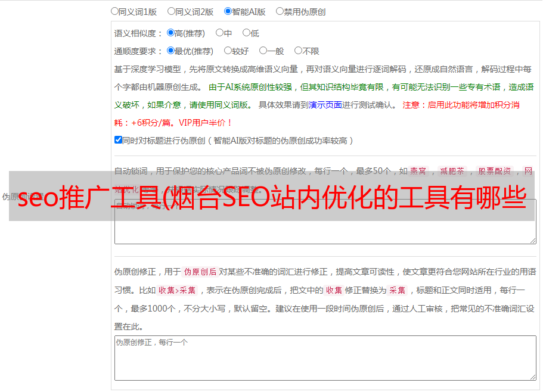Toggle 同时对标题进行伪原创 checkbox

coord(118,140)
